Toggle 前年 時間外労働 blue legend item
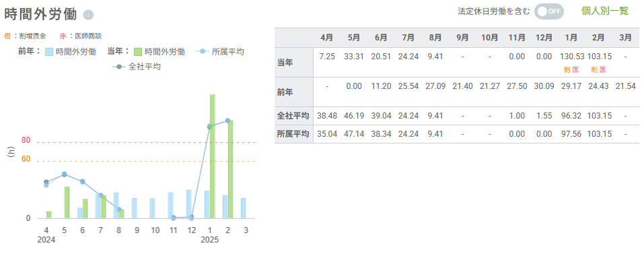This screenshot has height=254, width=644. [x=71, y=52]
